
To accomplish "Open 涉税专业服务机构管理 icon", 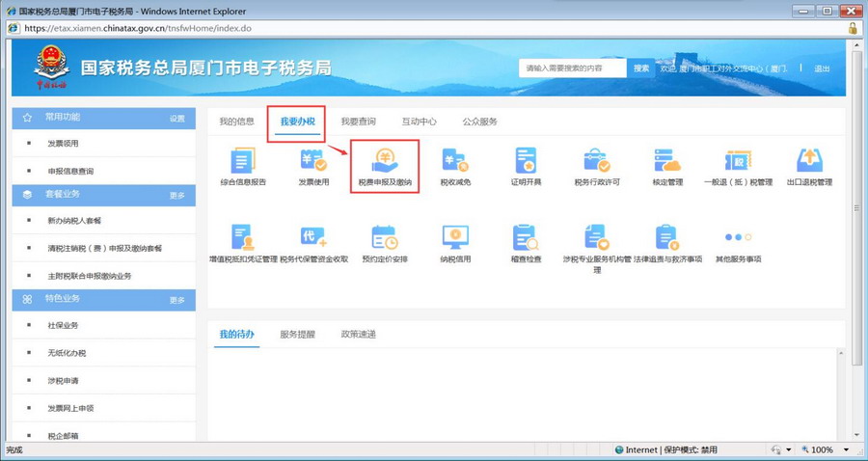I will pos(597,237).
